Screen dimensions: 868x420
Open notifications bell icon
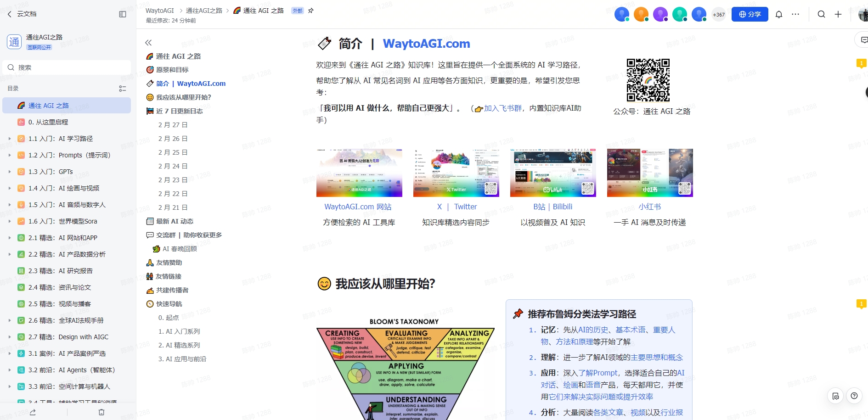click(779, 14)
